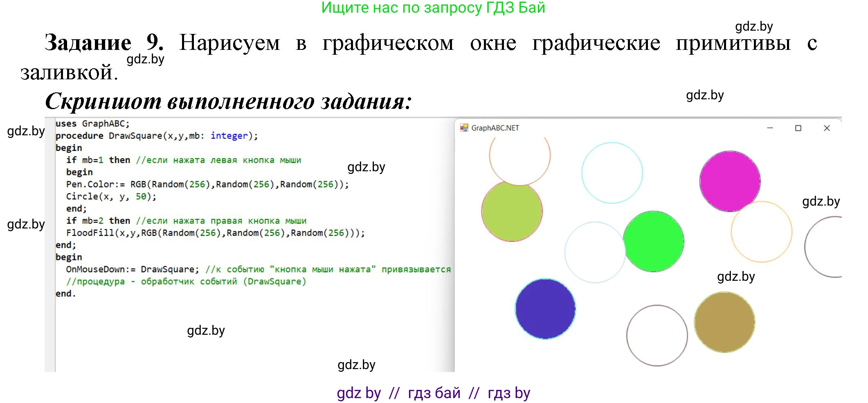This screenshot has width=868, height=403.
Task: Click inside the empty circle at bottom center
Action: click(657, 336)
